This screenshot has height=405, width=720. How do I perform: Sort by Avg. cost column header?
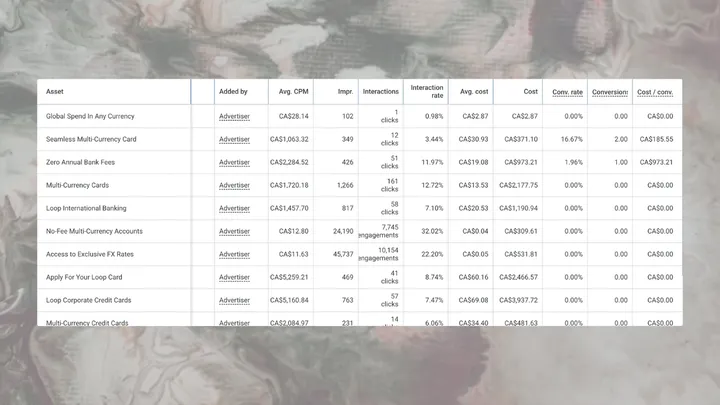[x=474, y=91]
